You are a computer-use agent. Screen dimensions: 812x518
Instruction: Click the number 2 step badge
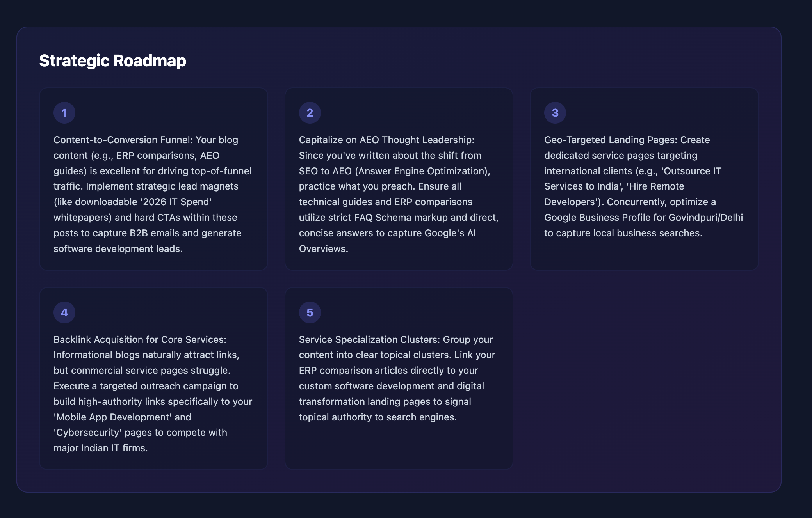310,113
